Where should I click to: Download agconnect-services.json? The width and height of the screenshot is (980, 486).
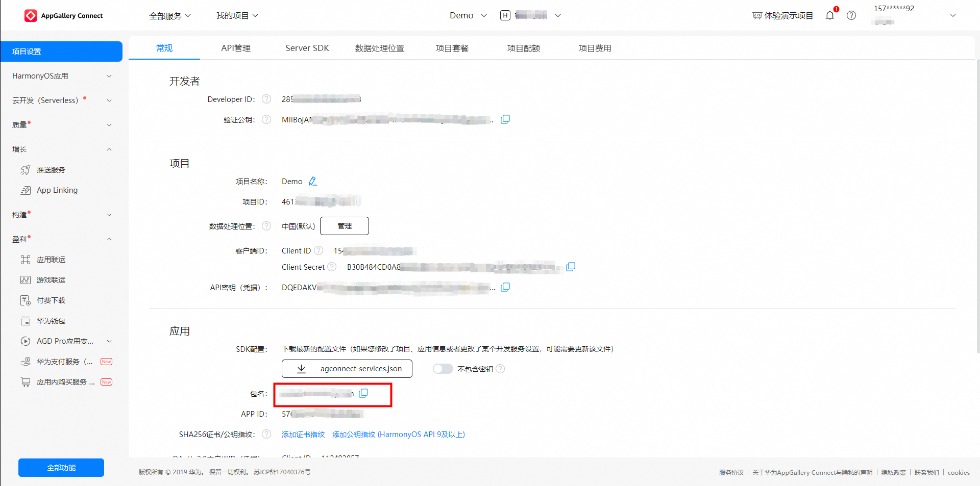347,369
